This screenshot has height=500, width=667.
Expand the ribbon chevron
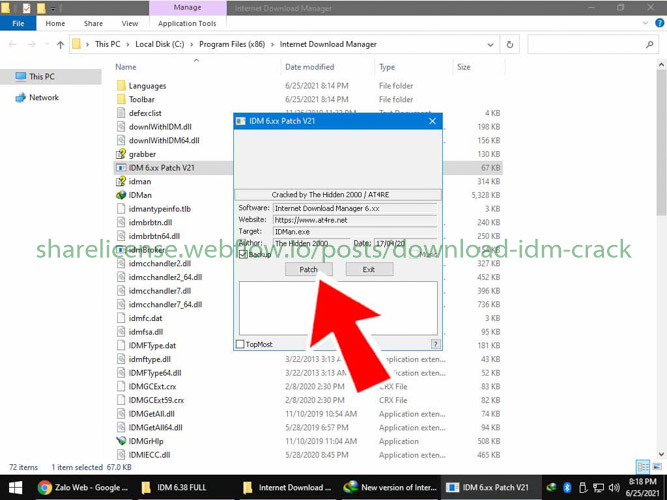[x=645, y=23]
